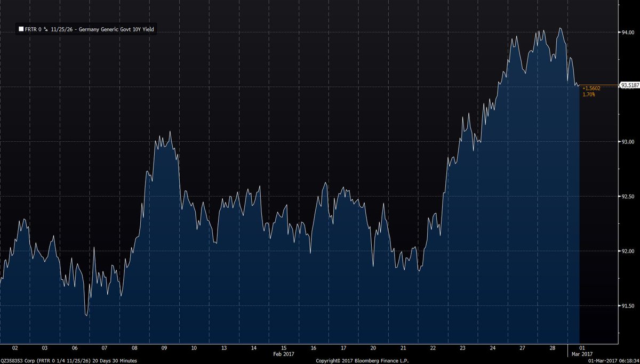Click the +1.5602 change value
The image size is (640, 364).
click(591, 88)
